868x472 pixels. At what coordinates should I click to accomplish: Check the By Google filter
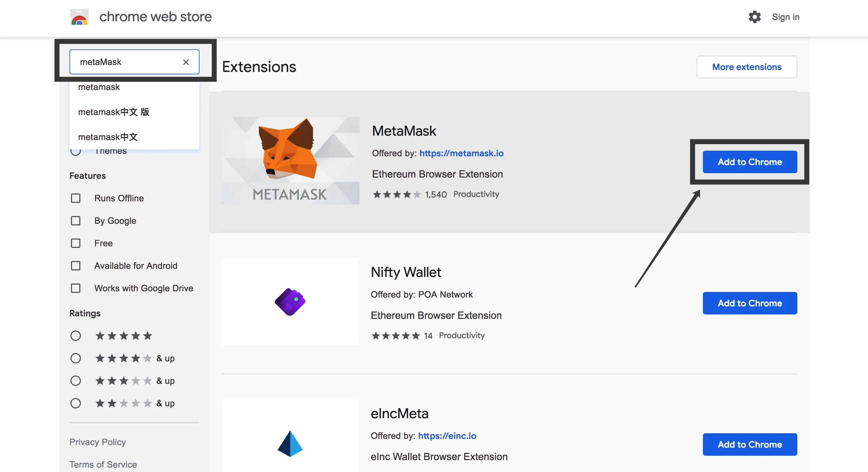click(x=75, y=221)
